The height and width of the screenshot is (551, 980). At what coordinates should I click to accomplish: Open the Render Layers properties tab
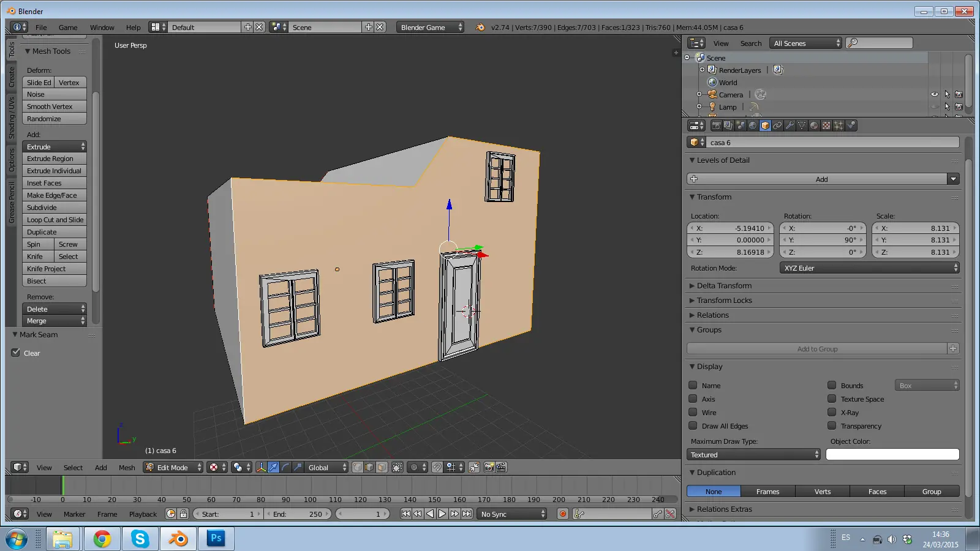(728, 126)
